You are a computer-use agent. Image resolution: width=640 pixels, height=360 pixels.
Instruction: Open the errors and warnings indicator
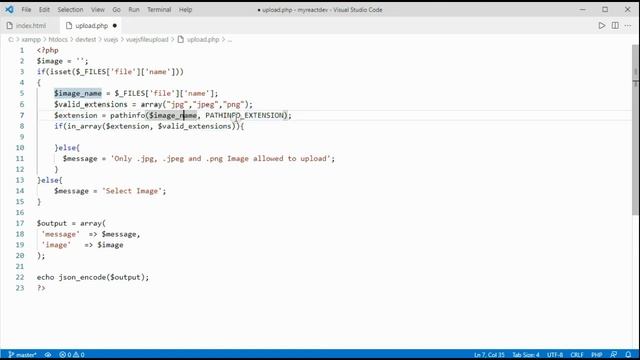72,355
